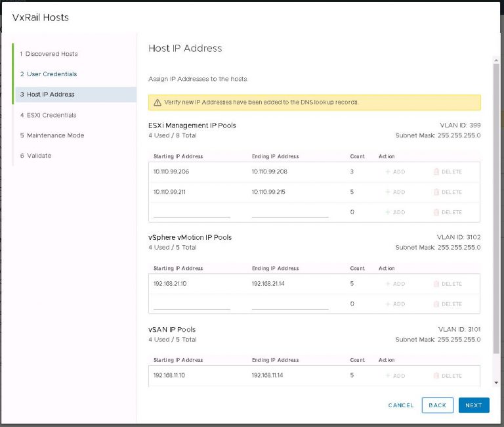
Task: Click DELETE in the 10.110.99.211 row
Action: click(x=448, y=192)
